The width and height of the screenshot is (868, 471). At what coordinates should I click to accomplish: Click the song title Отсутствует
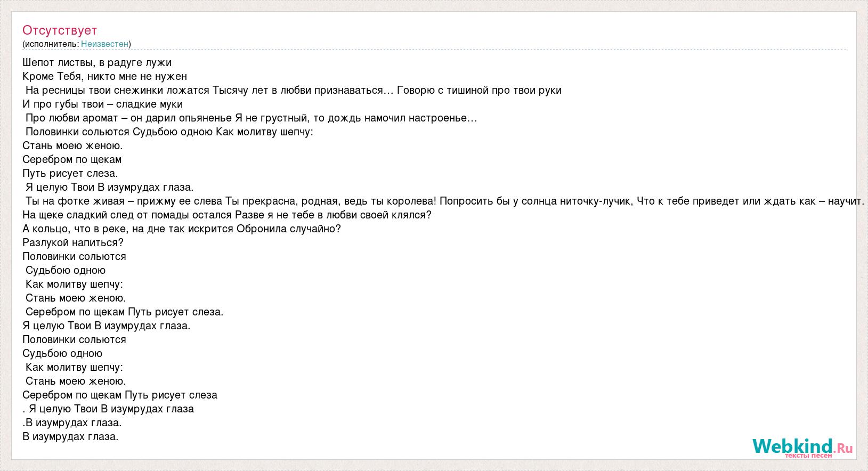coord(60,30)
